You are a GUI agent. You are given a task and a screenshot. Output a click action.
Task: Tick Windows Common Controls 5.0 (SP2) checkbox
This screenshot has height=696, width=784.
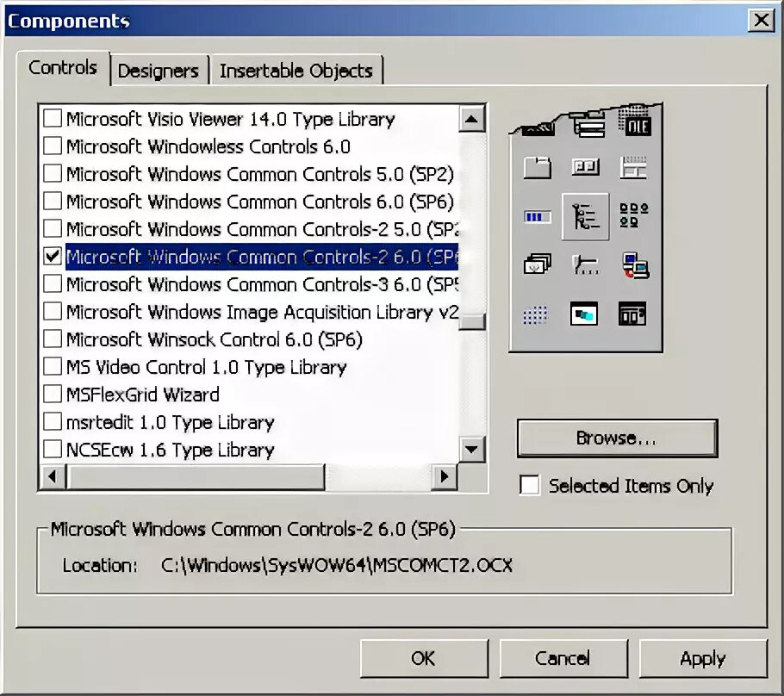(53, 173)
